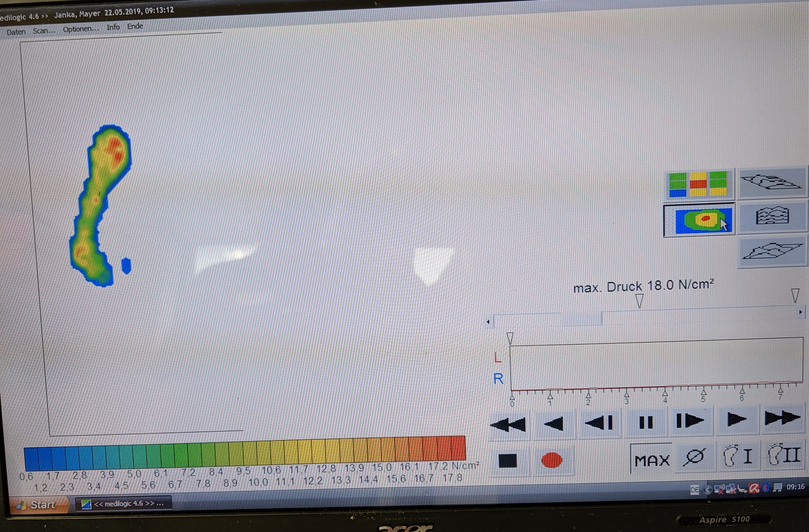Click the Scan... menu item
809x532 pixels.
(44, 31)
